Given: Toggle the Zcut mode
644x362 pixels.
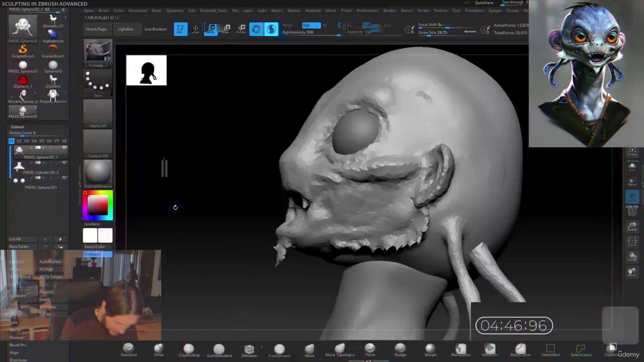Looking at the screenshot, I should [x=386, y=25].
